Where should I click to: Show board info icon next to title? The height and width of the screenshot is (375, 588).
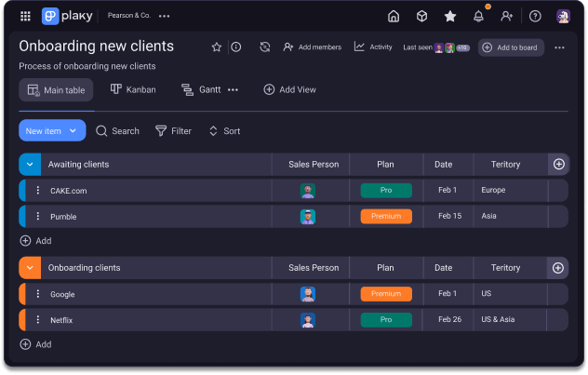click(236, 47)
